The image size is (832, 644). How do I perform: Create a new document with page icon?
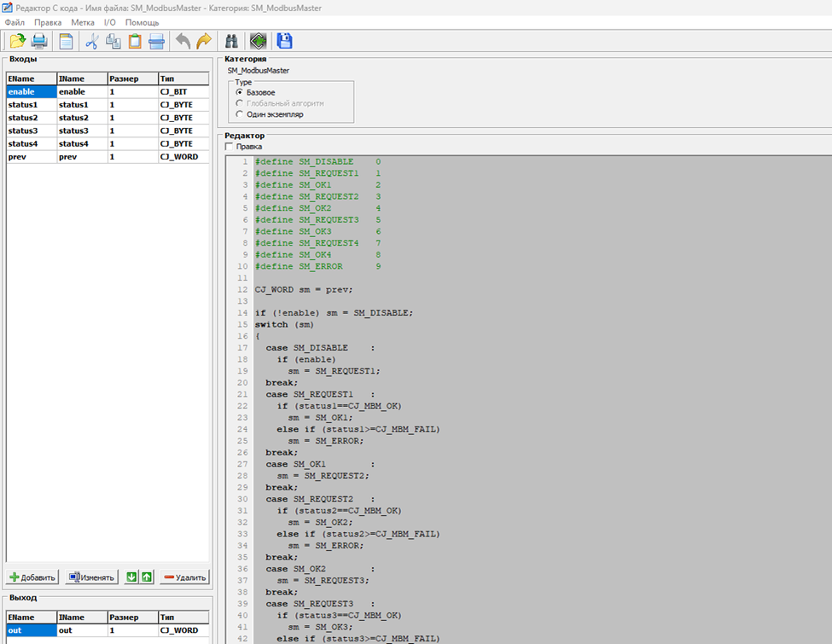pyautogui.click(x=66, y=41)
